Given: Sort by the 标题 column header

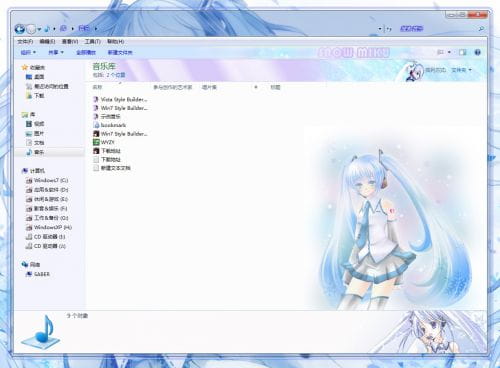Looking at the screenshot, I should tap(275, 87).
